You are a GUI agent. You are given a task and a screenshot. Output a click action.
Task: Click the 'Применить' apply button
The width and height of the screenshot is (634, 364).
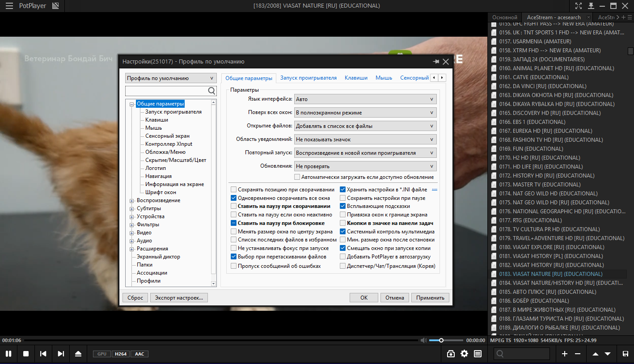tap(430, 297)
